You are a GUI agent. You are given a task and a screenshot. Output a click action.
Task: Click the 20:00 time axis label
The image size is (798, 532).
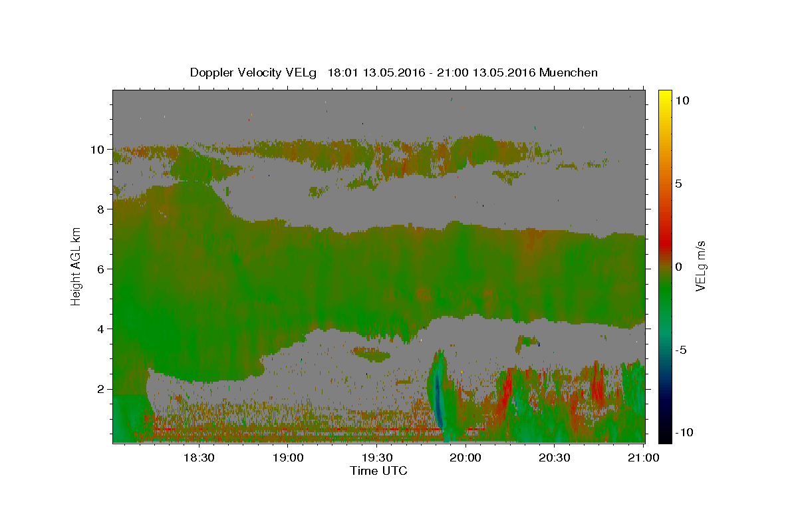tap(465, 458)
